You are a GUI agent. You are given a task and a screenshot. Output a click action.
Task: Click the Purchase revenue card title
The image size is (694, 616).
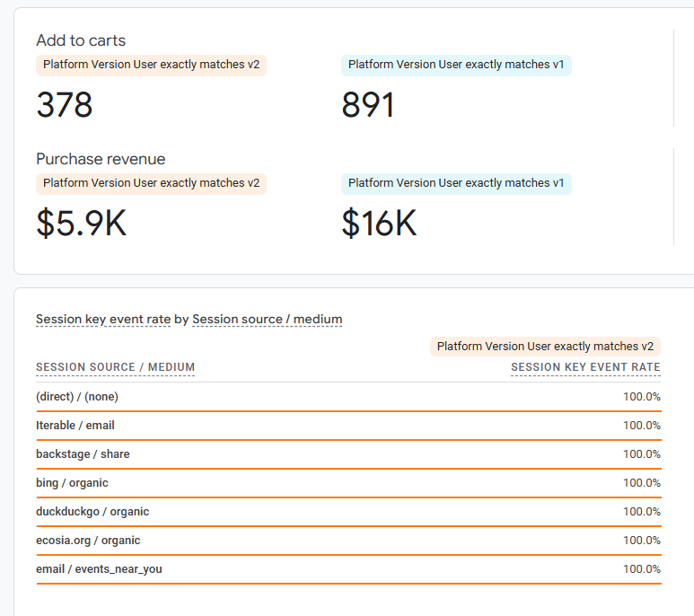pos(101,159)
